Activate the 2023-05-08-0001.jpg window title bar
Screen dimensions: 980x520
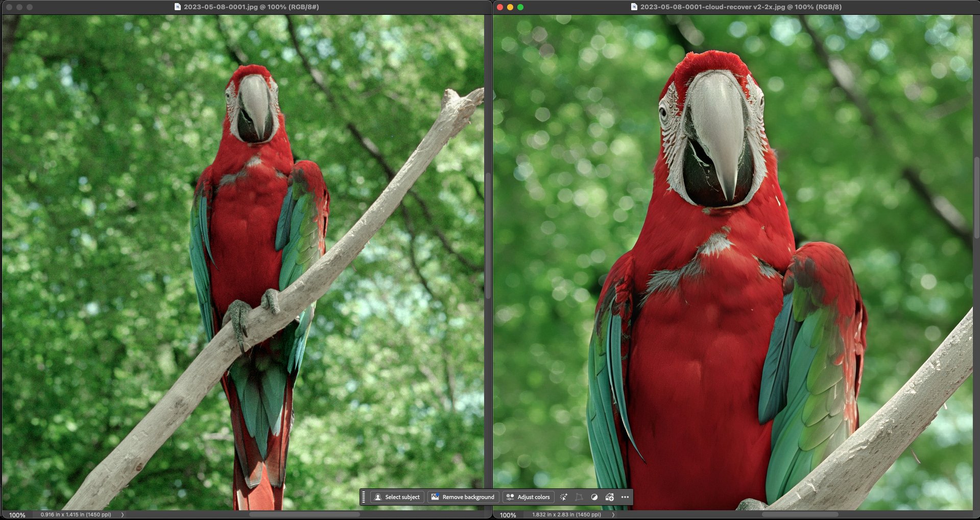pos(251,7)
